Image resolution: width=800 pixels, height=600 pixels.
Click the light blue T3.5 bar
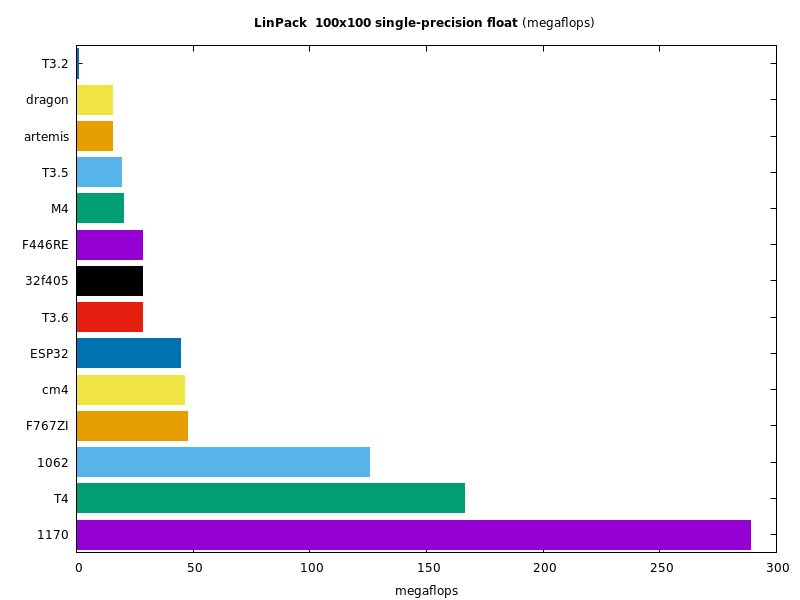[99, 172]
